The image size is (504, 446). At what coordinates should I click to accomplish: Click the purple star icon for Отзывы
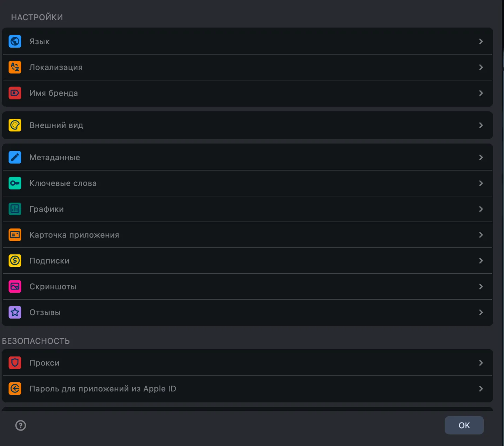(15, 312)
